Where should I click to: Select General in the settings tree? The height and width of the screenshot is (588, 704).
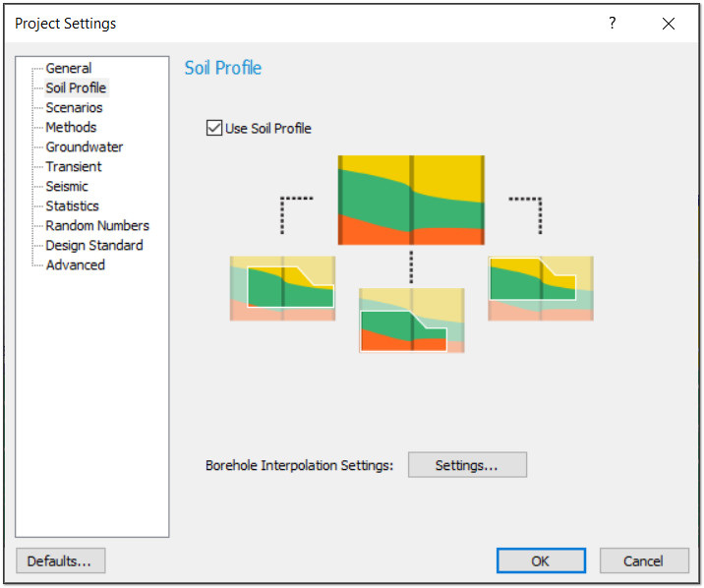click(x=69, y=68)
